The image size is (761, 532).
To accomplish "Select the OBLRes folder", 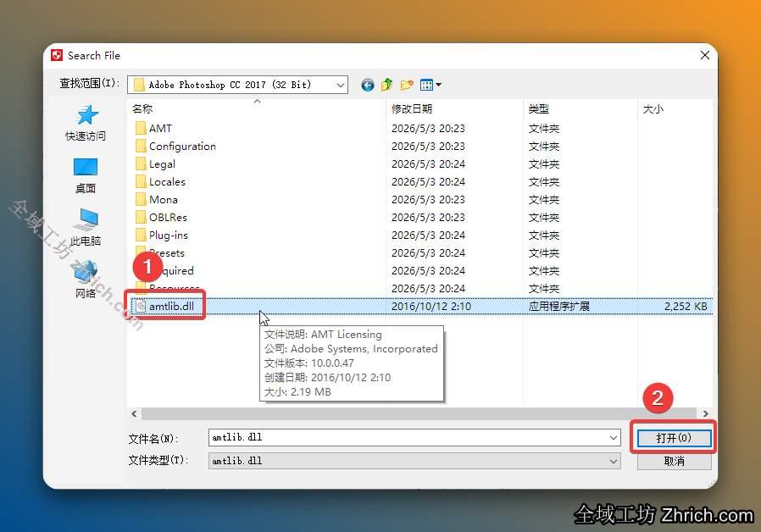I will click(168, 218).
